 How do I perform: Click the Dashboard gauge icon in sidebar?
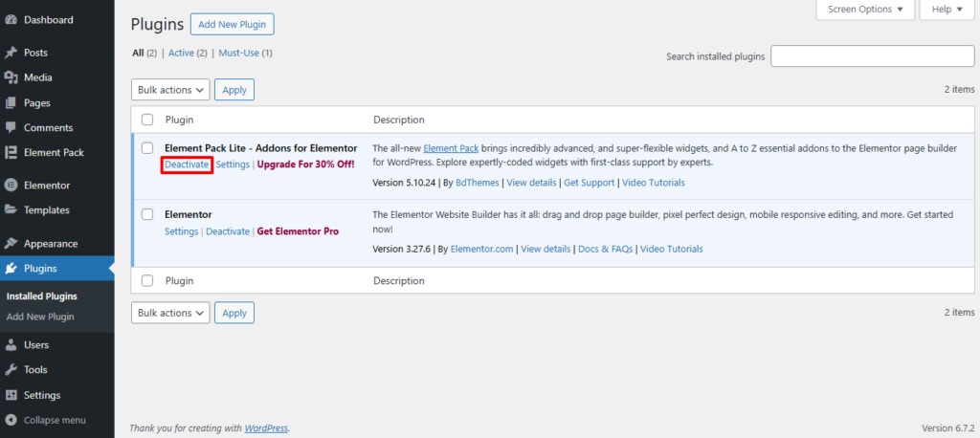point(11,20)
